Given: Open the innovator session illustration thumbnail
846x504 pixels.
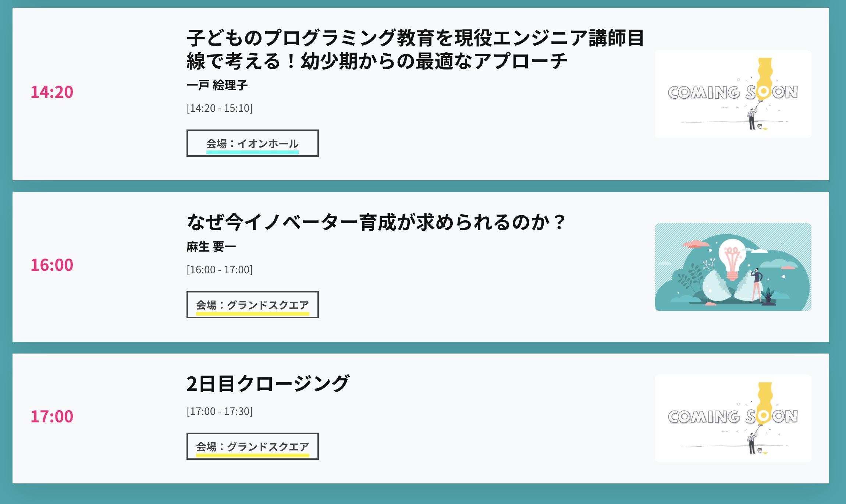Looking at the screenshot, I should 733,267.
